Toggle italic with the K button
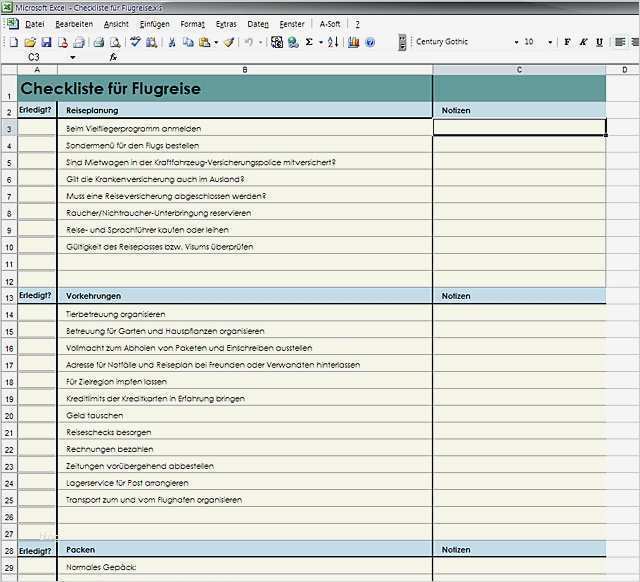This screenshot has height=582, width=640. coord(583,42)
